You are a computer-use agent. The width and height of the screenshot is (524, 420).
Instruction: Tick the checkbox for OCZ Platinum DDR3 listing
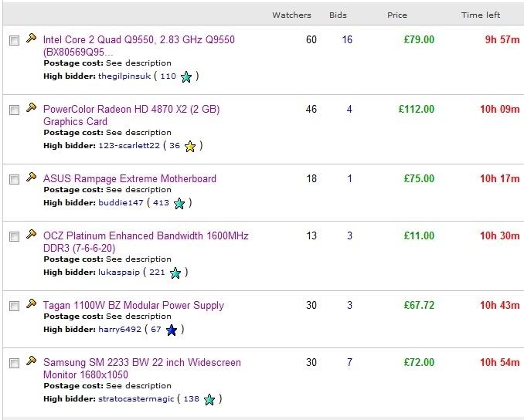click(15, 237)
